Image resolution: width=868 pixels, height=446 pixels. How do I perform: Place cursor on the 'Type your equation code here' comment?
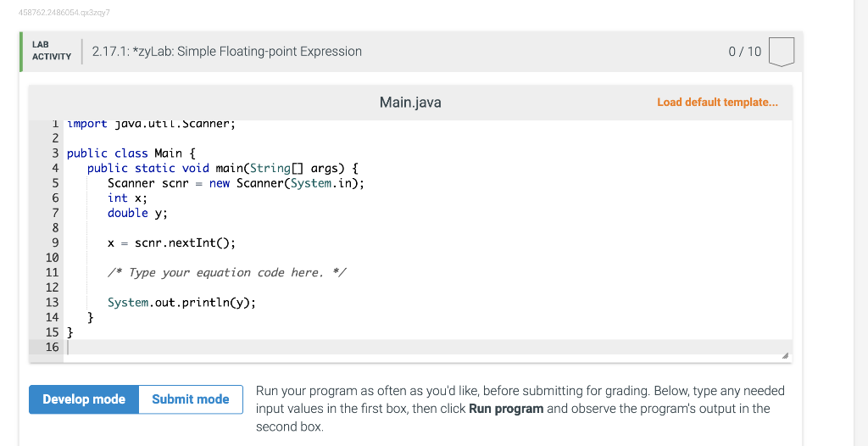226,272
